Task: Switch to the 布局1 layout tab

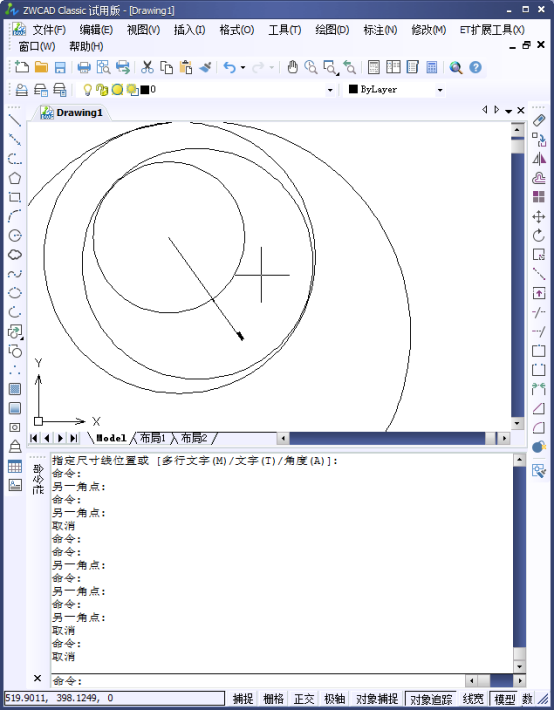Action: point(153,438)
